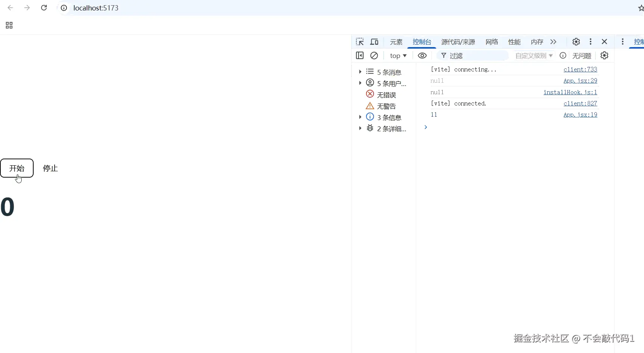Screen dimensions: 644x353
Task: Open source link client:733
Action: pyautogui.click(x=580, y=69)
